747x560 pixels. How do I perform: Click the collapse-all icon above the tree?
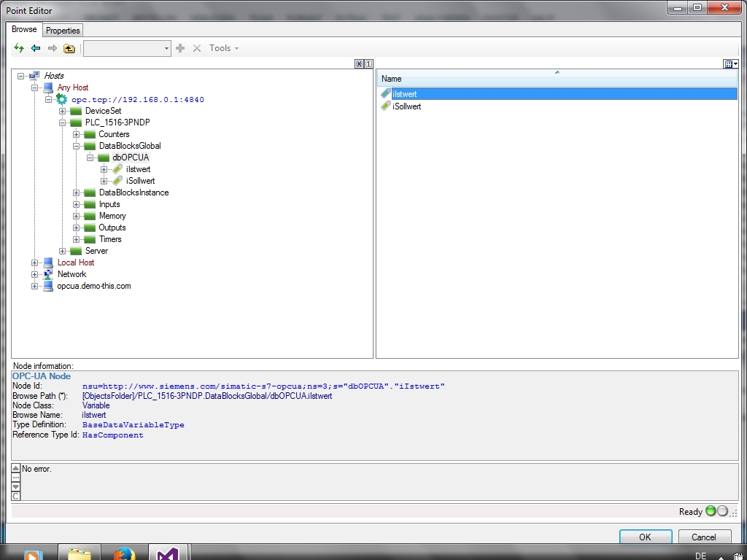[x=359, y=64]
